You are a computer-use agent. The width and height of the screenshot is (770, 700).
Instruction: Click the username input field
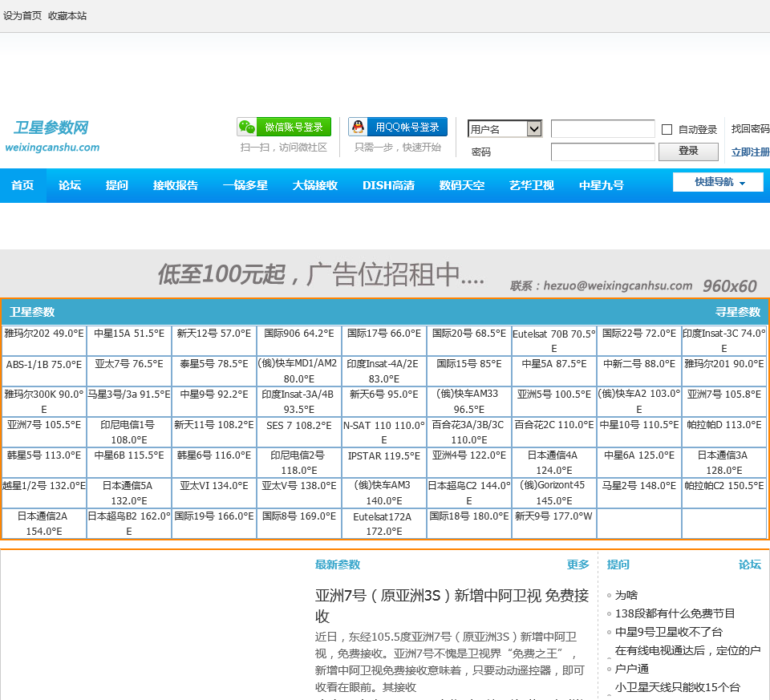tap(602, 129)
